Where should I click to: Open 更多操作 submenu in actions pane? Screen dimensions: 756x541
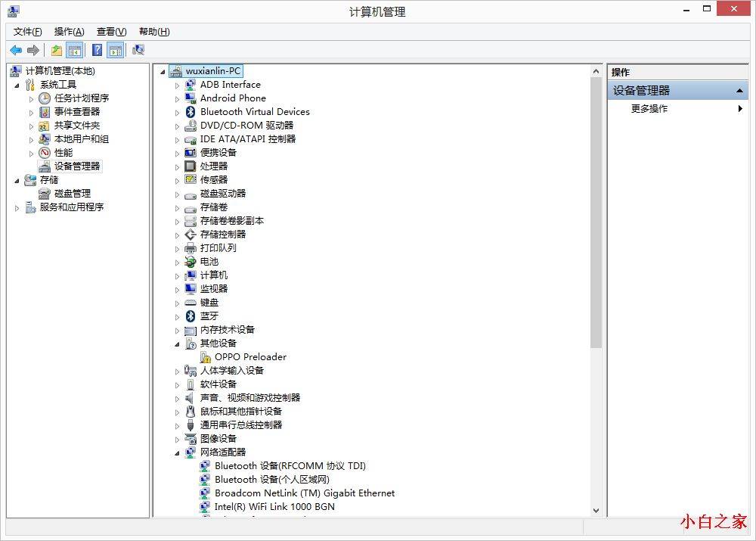pyautogui.click(x=678, y=109)
